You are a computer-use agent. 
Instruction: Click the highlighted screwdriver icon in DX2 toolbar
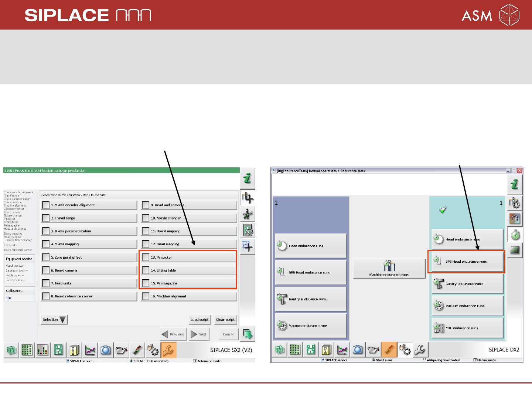pos(389,349)
